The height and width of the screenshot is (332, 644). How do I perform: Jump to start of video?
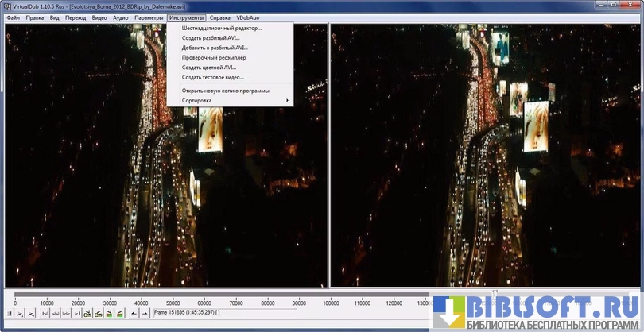[x=44, y=314]
